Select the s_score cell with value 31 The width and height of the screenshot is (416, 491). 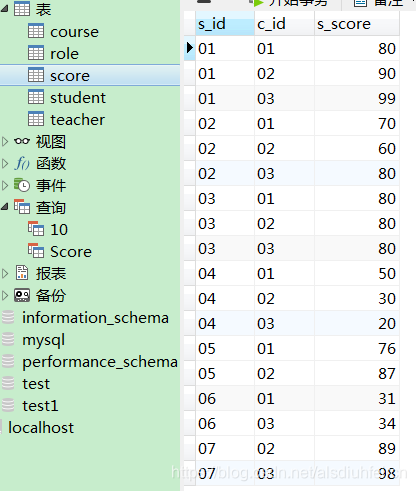click(357, 398)
